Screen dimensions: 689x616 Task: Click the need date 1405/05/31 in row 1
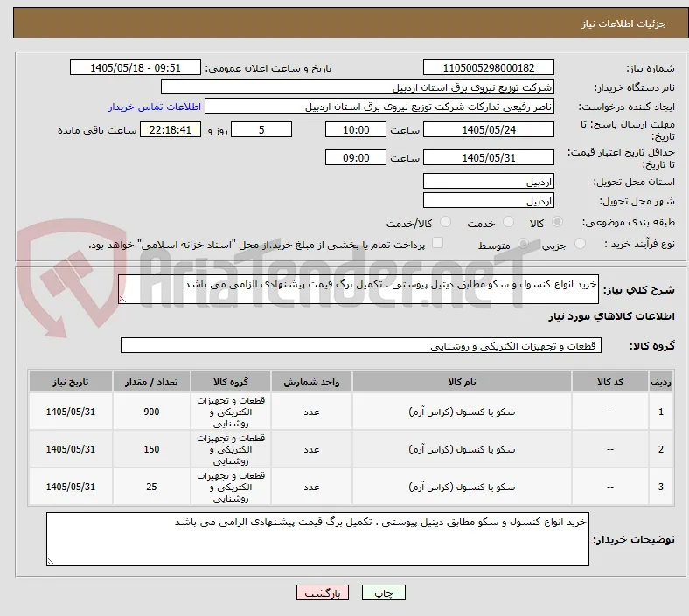click(70, 412)
